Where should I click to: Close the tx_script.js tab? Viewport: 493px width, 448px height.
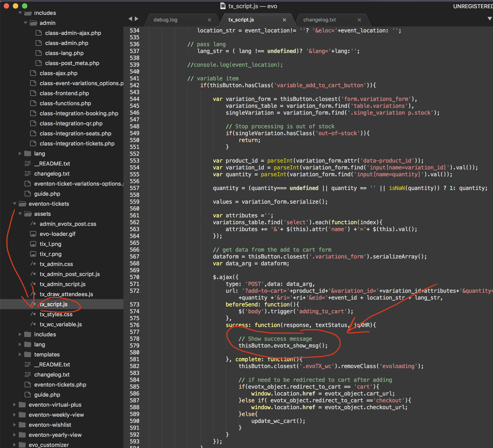284,20
